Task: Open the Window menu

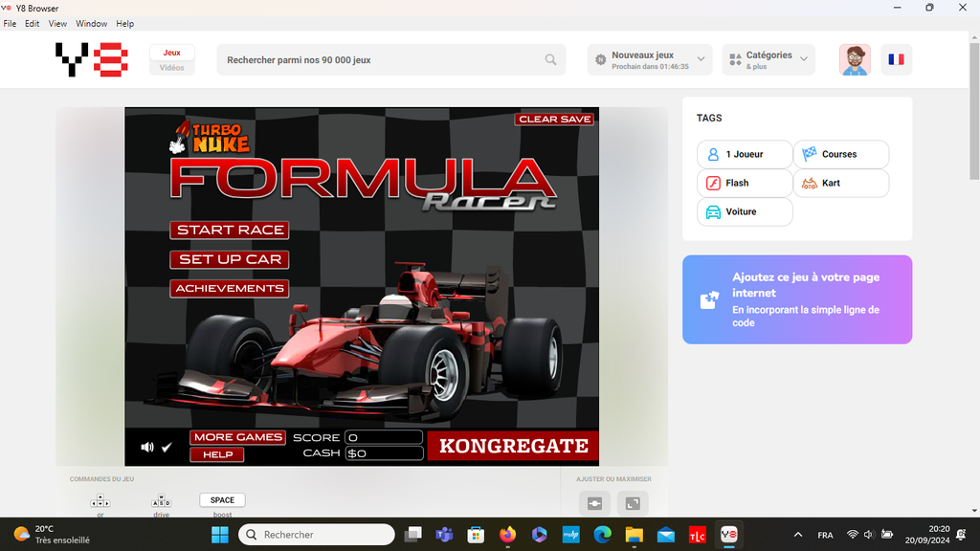Action: click(x=91, y=23)
